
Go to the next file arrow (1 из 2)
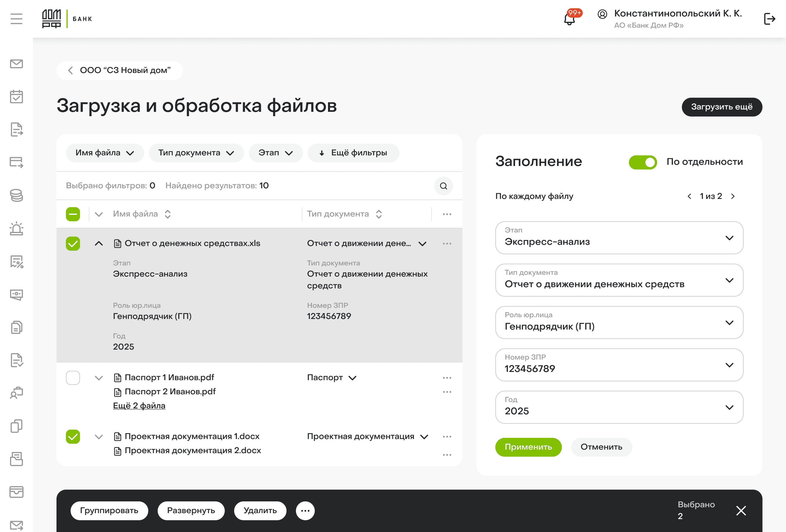coord(732,196)
